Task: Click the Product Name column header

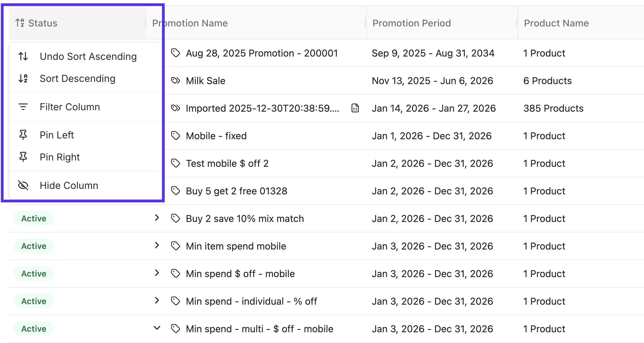Action: 556,23
